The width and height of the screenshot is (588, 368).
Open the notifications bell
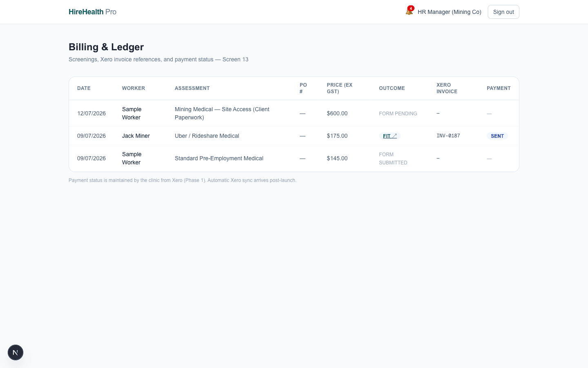(409, 11)
